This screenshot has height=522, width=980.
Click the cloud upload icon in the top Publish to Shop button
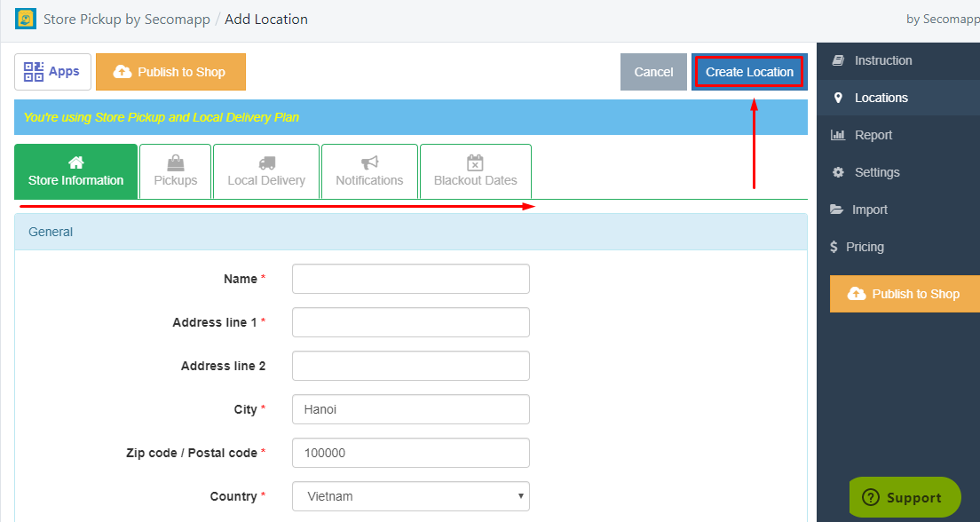point(122,72)
